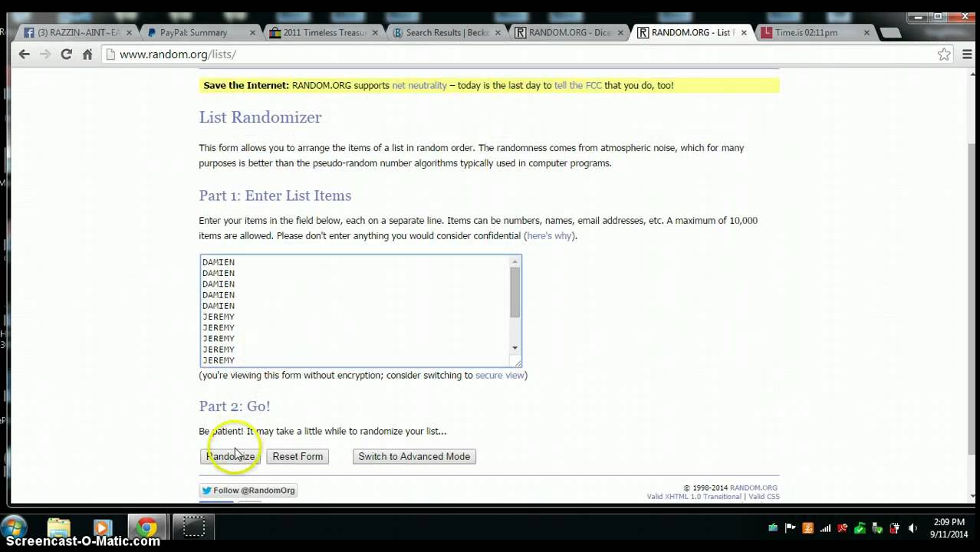Open the 'tell the FCC' link
The height and width of the screenshot is (552, 980).
(578, 86)
